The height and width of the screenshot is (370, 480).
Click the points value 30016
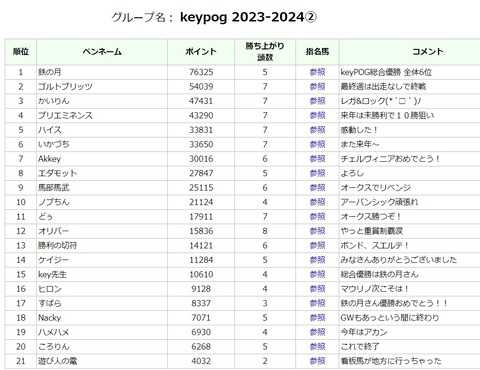point(201,159)
